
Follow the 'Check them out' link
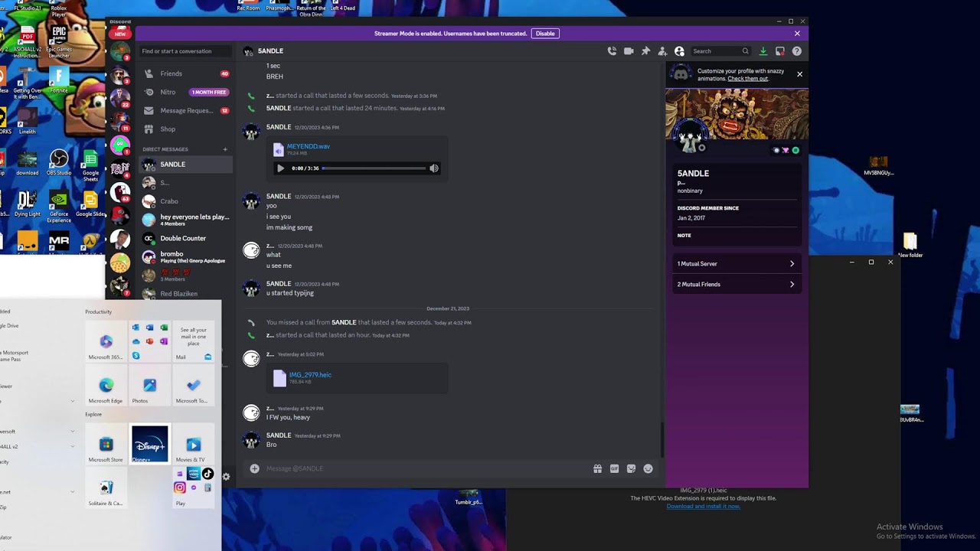(747, 79)
